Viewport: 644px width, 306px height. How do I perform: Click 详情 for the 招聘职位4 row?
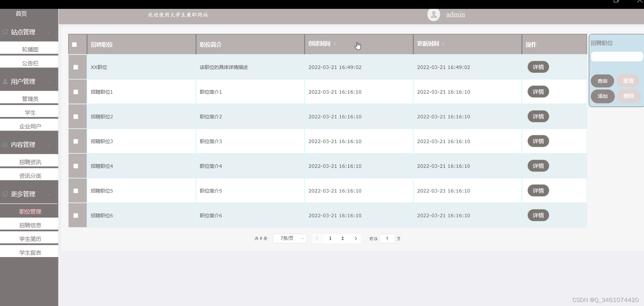click(x=538, y=166)
